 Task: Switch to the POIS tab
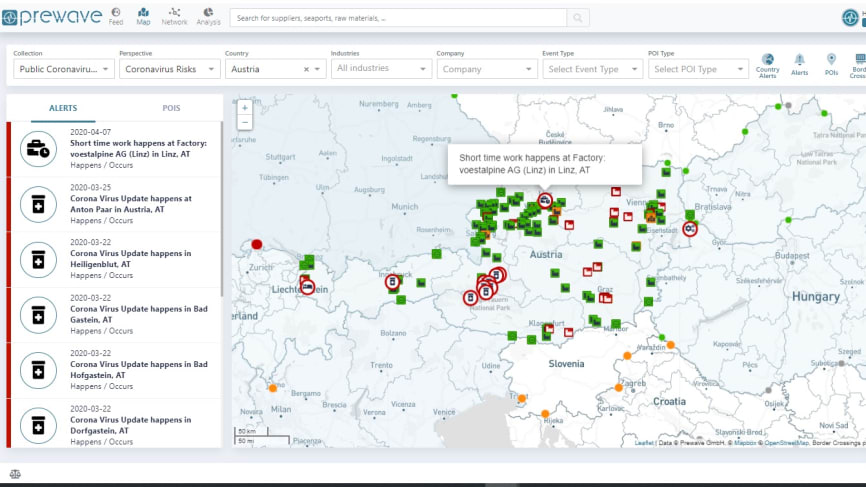pyautogui.click(x=171, y=108)
